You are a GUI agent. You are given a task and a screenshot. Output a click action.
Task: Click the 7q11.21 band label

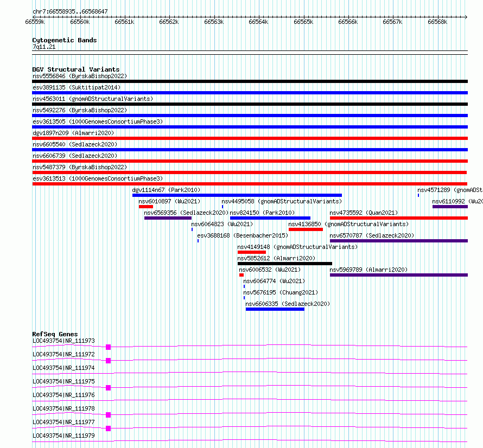[x=44, y=47]
